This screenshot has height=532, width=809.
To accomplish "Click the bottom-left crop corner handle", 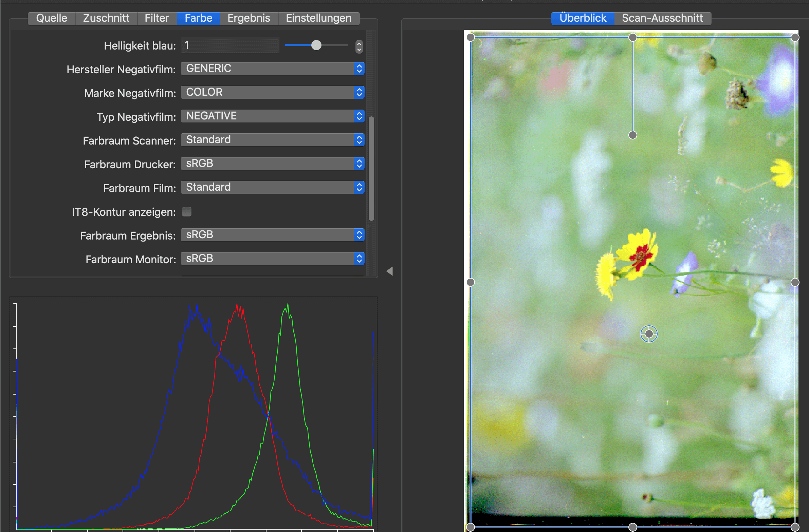I will coord(471,527).
